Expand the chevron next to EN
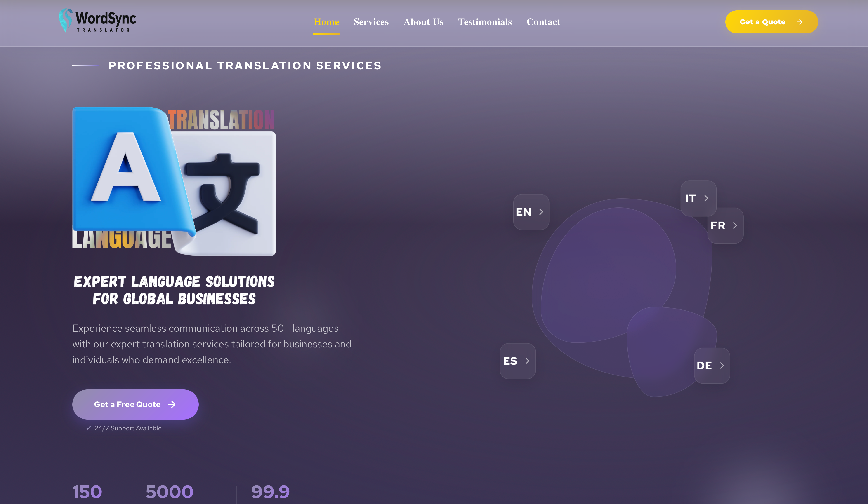 (541, 212)
